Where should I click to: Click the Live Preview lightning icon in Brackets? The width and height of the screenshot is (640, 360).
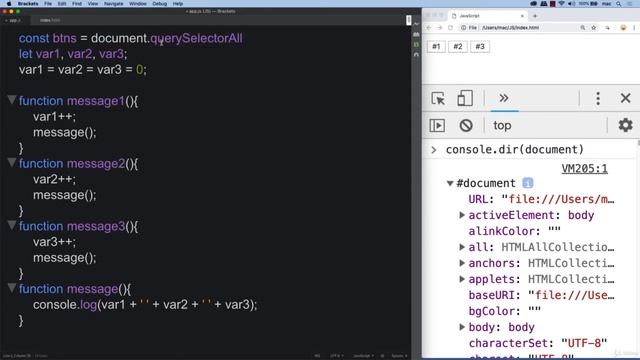[416, 24]
